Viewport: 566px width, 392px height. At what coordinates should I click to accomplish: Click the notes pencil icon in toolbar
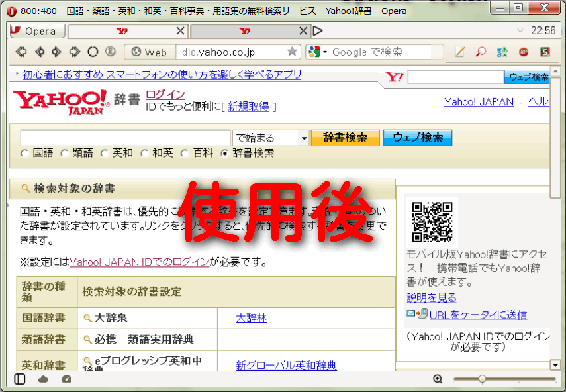pos(459,52)
